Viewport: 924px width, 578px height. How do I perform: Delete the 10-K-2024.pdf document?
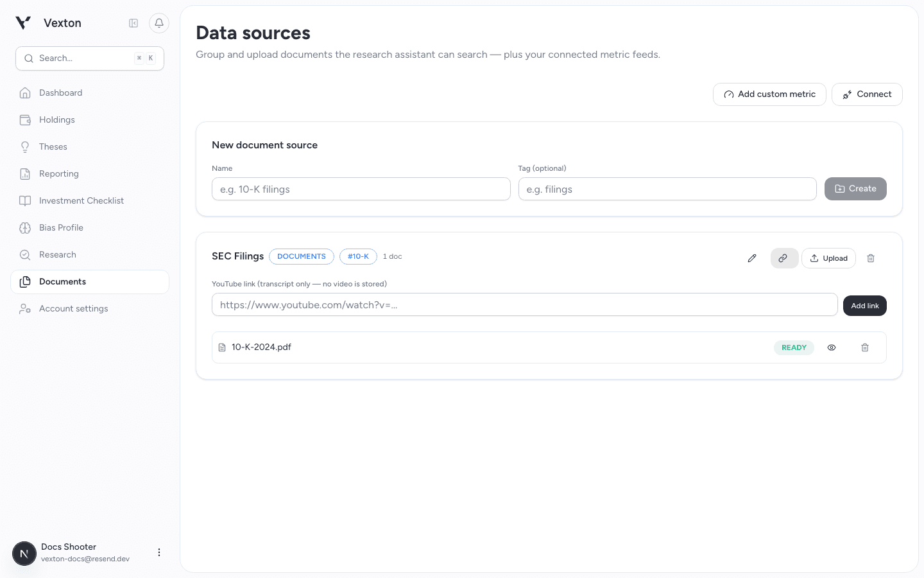click(x=865, y=347)
